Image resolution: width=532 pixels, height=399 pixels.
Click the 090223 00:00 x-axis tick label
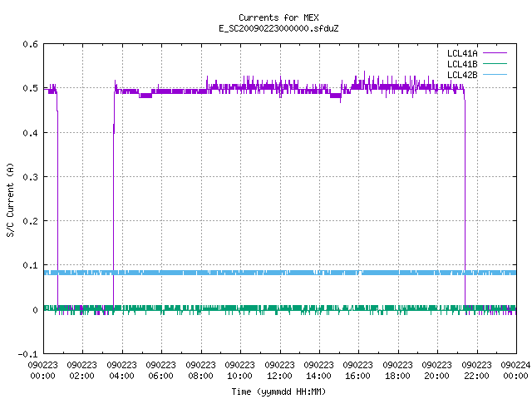pyautogui.click(x=42, y=371)
